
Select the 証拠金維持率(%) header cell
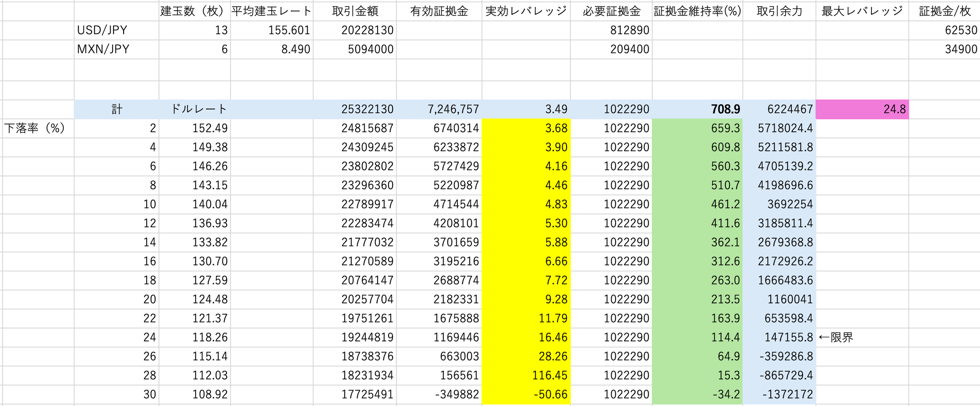click(697, 11)
